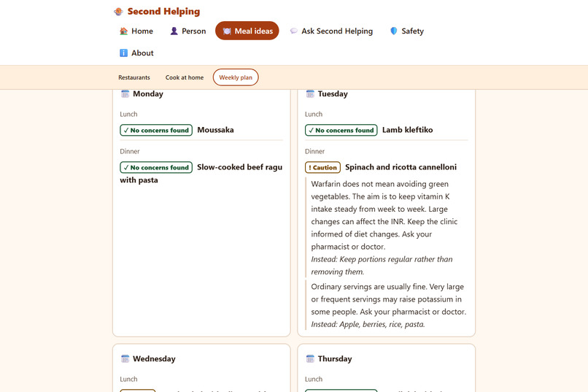Image resolution: width=588 pixels, height=392 pixels.
Task: Click the Safety shield icon
Action: click(394, 31)
